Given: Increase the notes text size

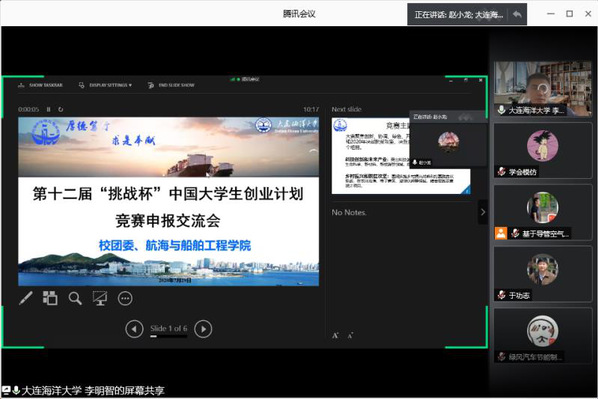Looking at the screenshot, I should point(335,336).
